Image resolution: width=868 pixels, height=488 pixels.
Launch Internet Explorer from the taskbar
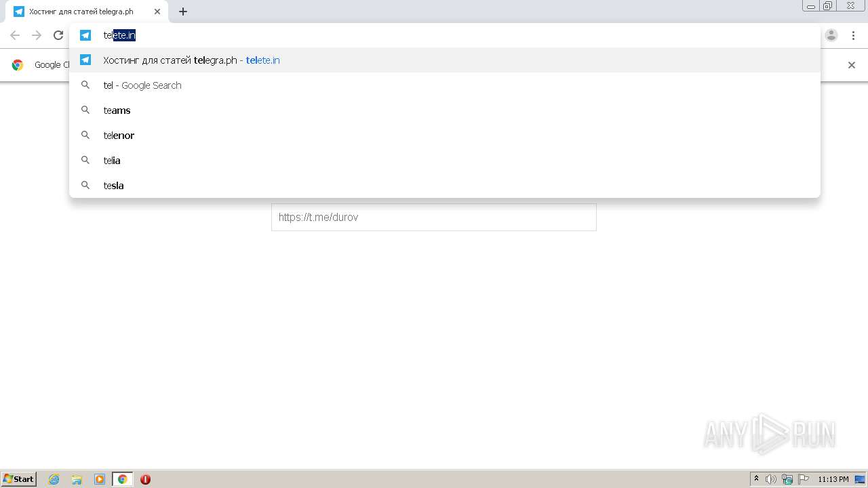54,479
